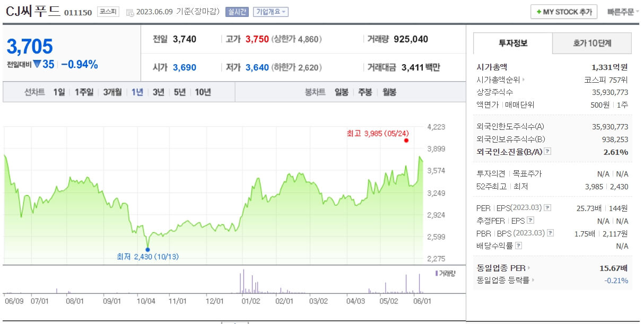Click the 액면가 label
Screen dimensions: 644x324
(x=488, y=105)
